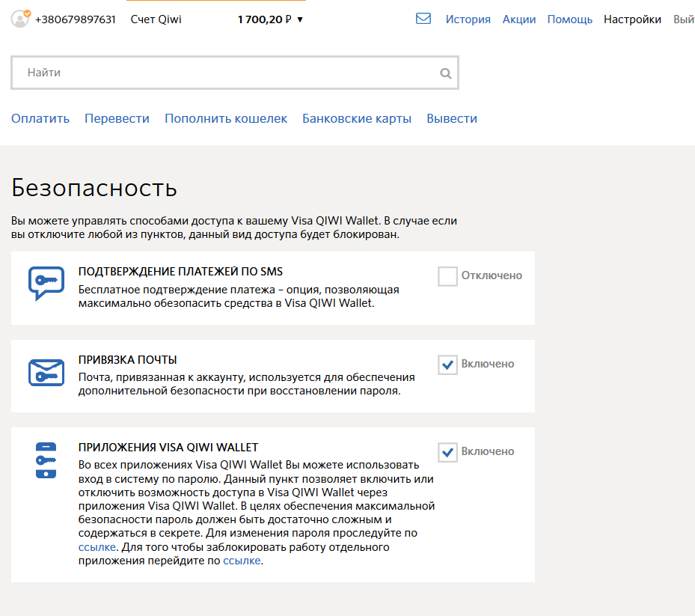Open the История menu item
The height and width of the screenshot is (616, 695).
tap(468, 19)
